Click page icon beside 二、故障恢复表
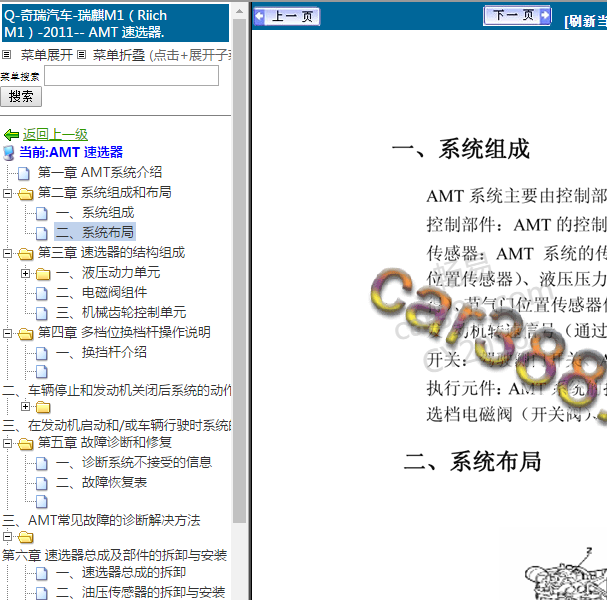This screenshot has width=607, height=600. [42, 483]
